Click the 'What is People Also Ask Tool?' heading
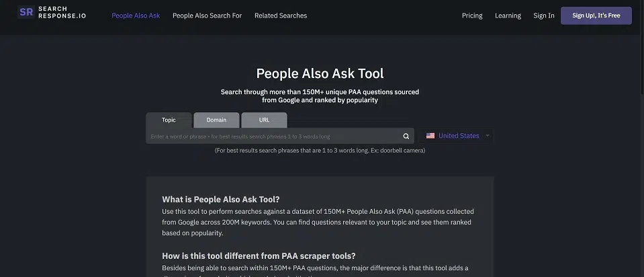Image resolution: width=644 pixels, height=277 pixels. pos(220,199)
